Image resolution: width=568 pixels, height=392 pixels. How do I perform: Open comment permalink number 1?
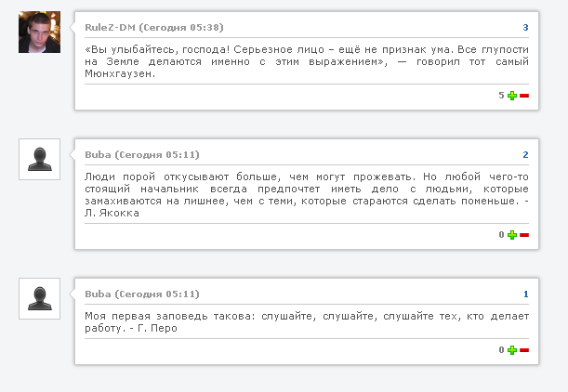tap(526, 294)
